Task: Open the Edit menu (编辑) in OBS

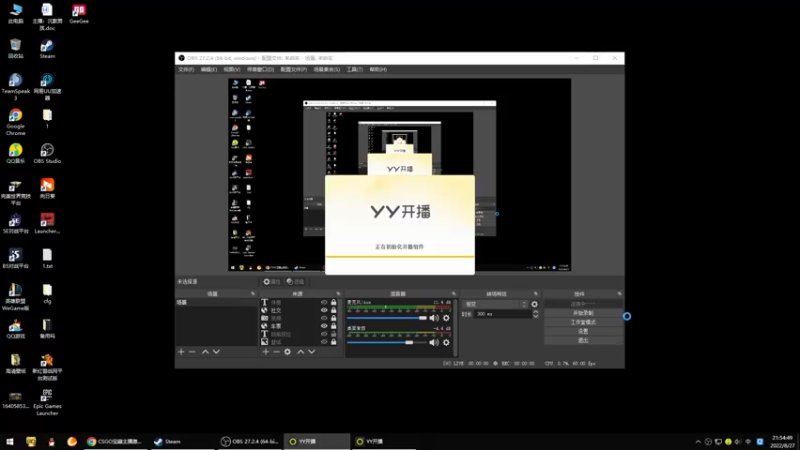Action: pyautogui.click(x=208, y=69)
